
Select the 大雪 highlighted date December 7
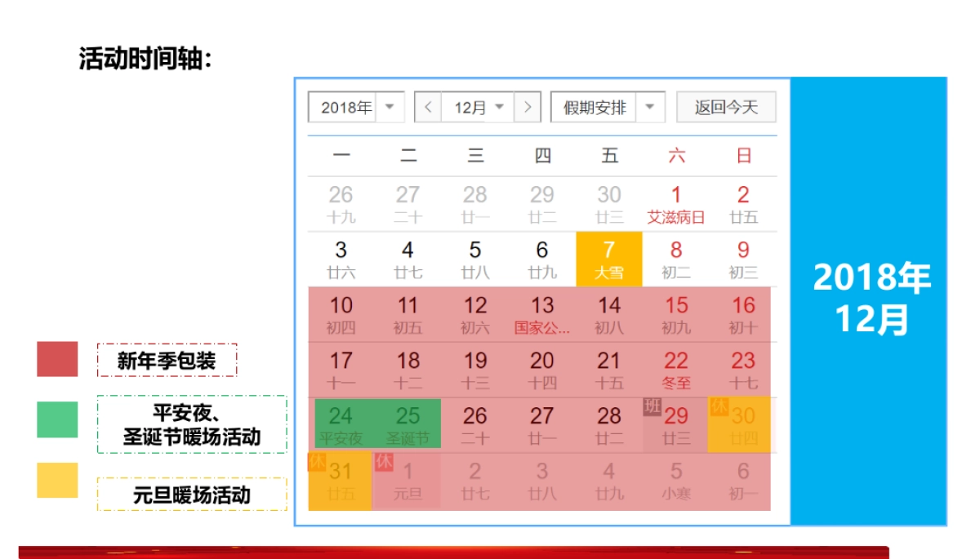click(609, 260)
